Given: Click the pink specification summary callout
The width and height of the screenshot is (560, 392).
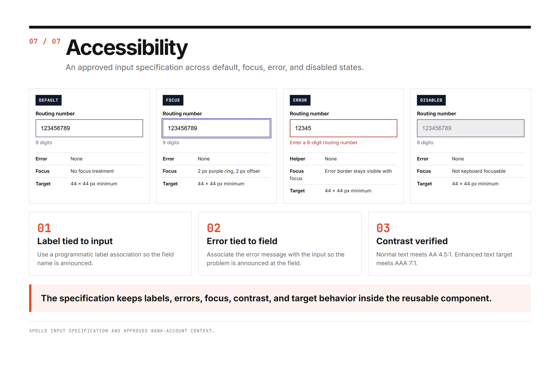Looking at the screenshot, I should tap(280, 298).
